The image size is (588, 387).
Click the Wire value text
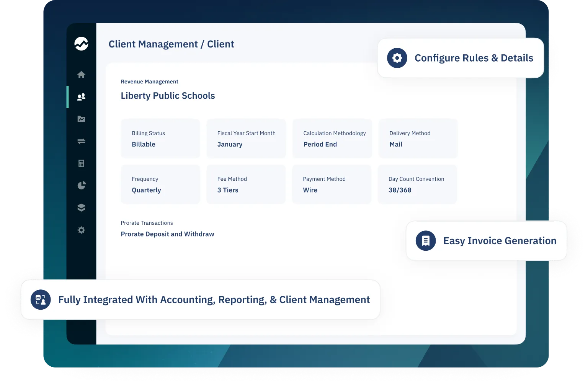pos(310,190)
